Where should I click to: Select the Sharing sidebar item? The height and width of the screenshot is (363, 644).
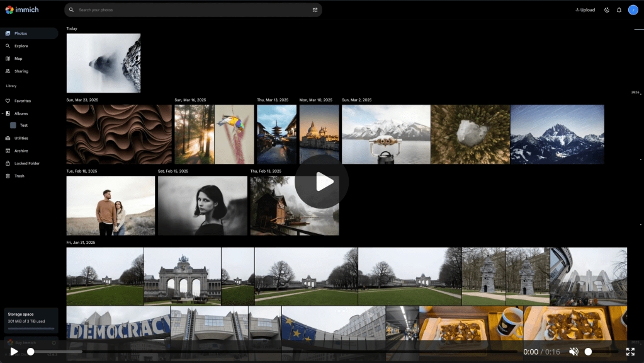21,71
